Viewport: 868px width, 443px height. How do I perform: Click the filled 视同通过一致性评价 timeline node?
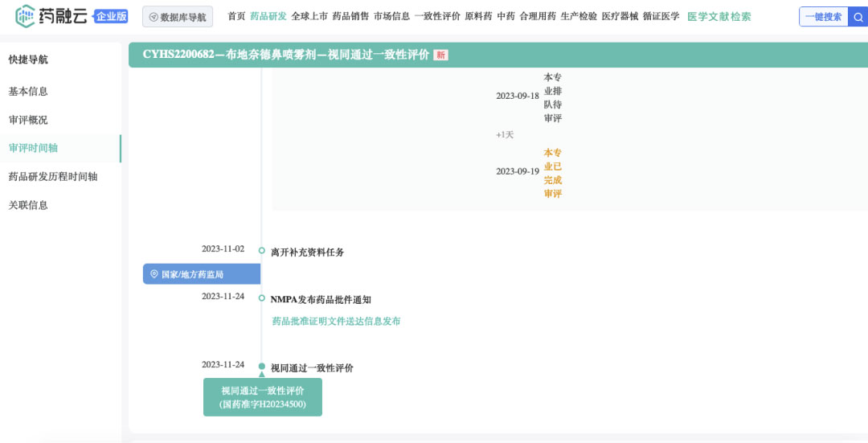tap(262, 367)
